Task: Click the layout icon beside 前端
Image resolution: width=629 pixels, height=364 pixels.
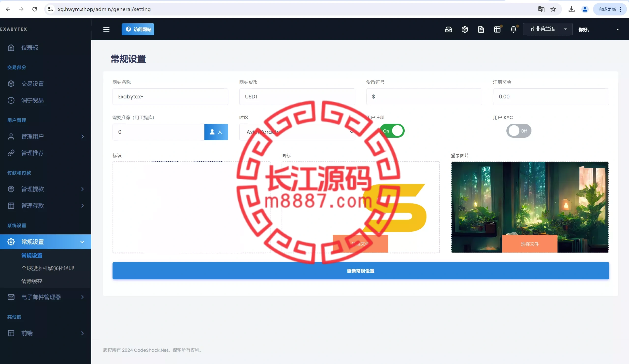Action: point(11,333)
